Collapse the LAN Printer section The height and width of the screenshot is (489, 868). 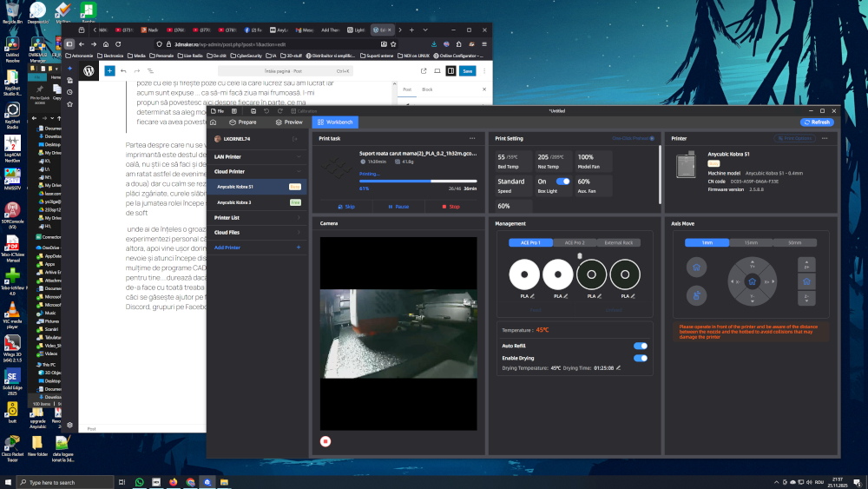tap(298, 157)
